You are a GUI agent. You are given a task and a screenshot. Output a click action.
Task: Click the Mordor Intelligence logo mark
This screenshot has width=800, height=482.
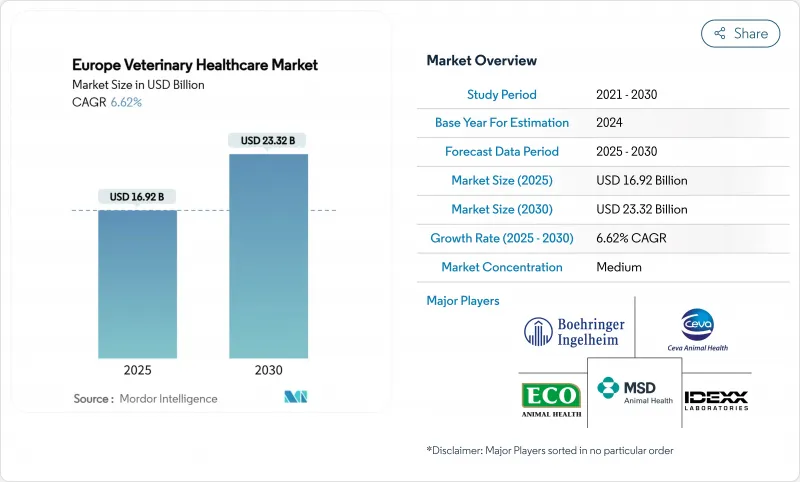[x=297, y=398]
